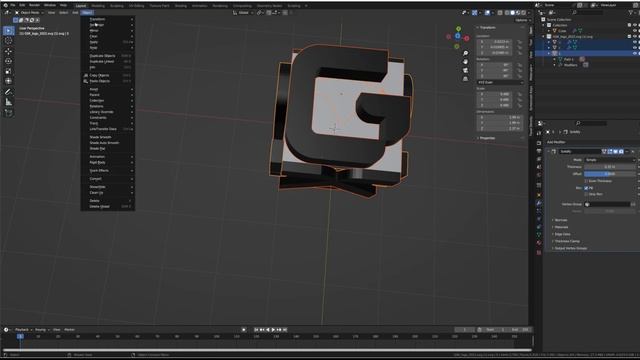Toggle Solidify modifier edit mode display
Screen dimensions: 640x360
coord(610,151)
